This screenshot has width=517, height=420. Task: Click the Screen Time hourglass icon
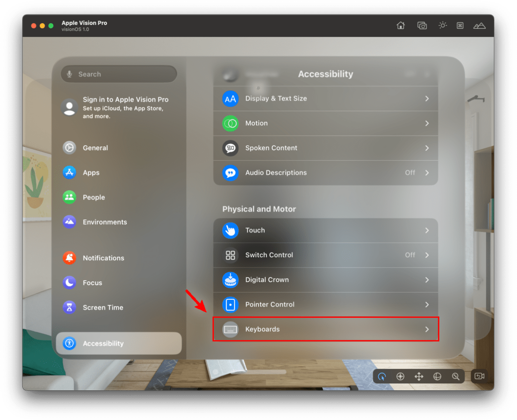(x=69, y=308)
